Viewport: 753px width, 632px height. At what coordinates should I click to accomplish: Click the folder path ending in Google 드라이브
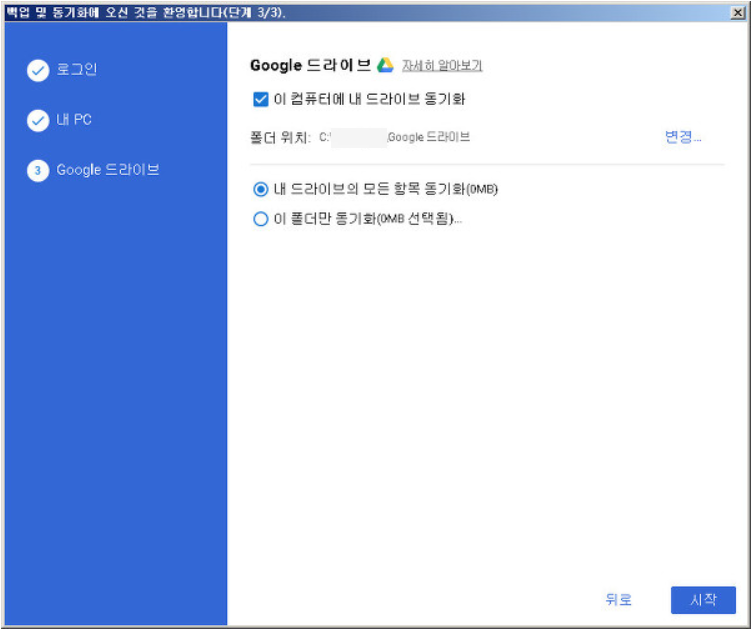[395, 137]
